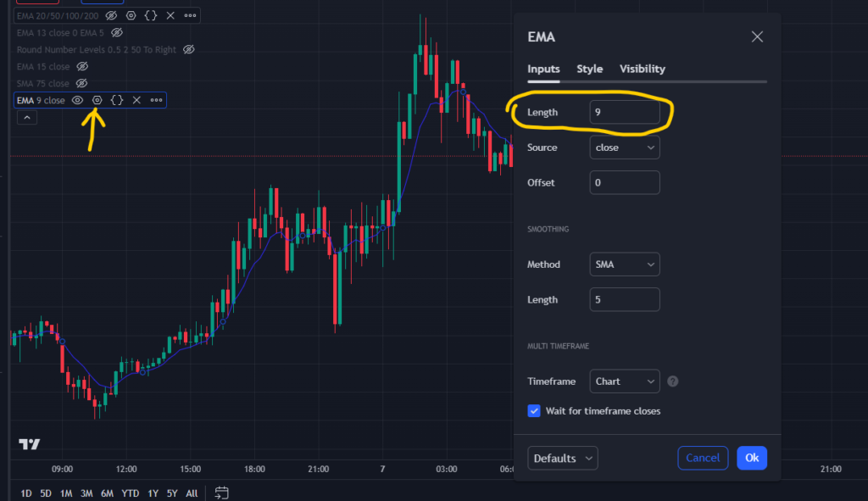Open more options for EMA 9 indicator

(156, 100)
